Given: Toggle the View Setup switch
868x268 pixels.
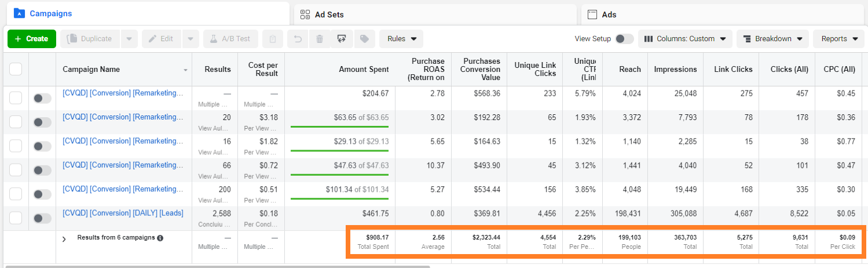Looking at the screenshot, I should click(624, 39).
